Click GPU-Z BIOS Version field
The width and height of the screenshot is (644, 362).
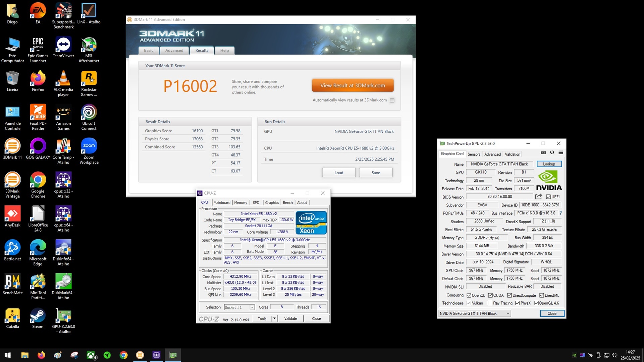(499, 197)
